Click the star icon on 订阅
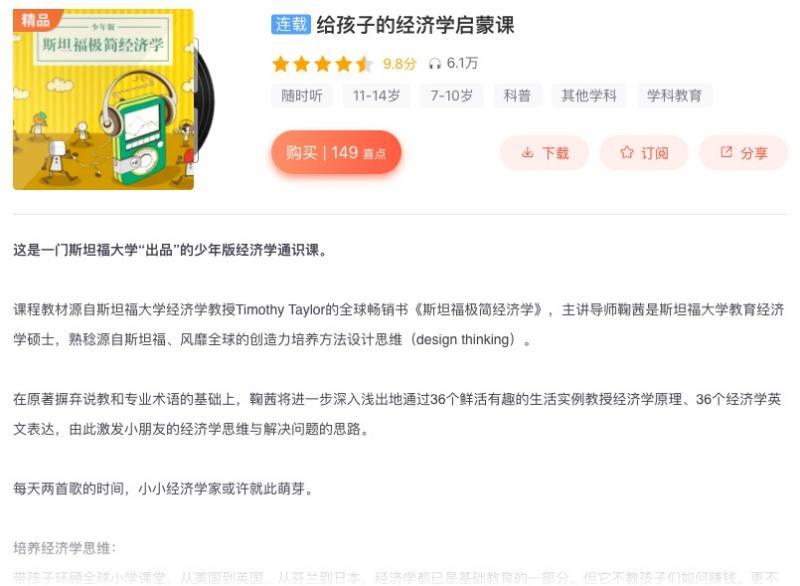 coord(627,152)
